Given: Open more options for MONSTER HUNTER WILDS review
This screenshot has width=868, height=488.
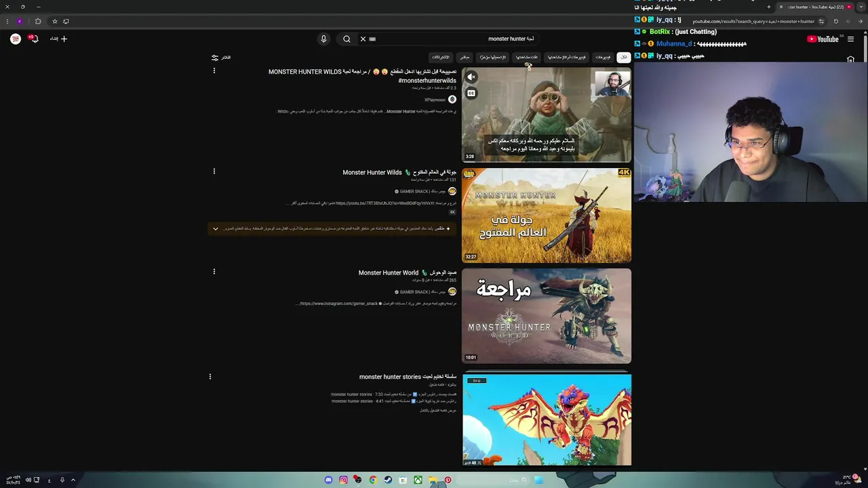Looking at the screenshot, I should point(214,70).
